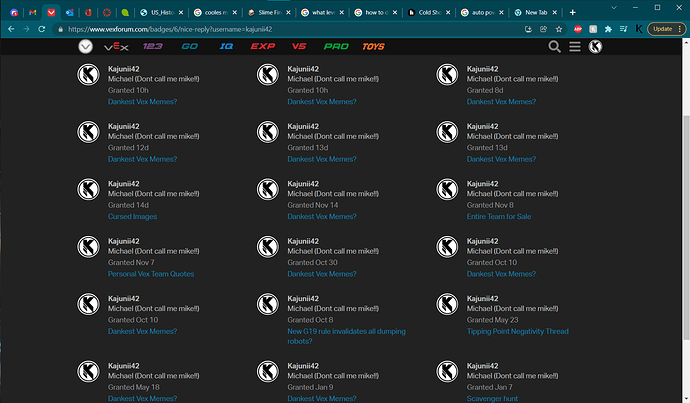Reload the current page

pyautogui.click(x=41, y=29)
